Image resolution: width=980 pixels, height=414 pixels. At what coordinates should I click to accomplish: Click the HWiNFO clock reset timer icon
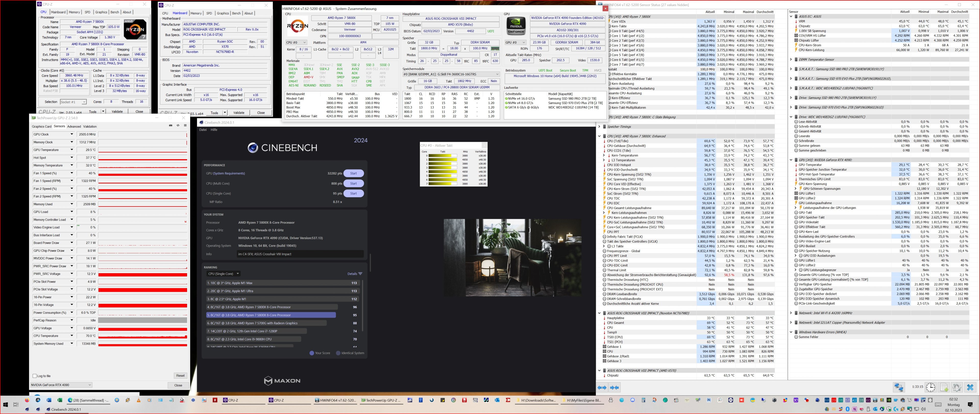pos(930,387)
